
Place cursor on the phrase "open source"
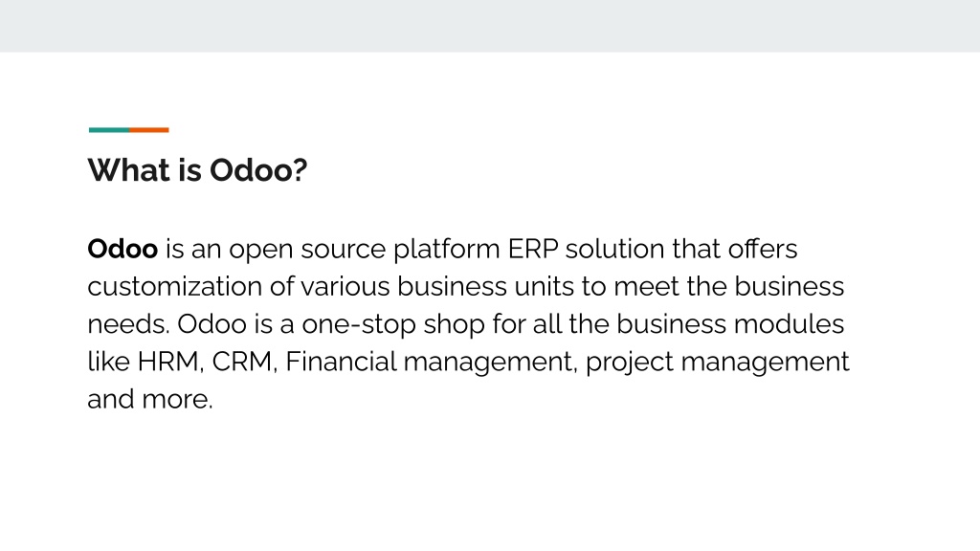307,251
